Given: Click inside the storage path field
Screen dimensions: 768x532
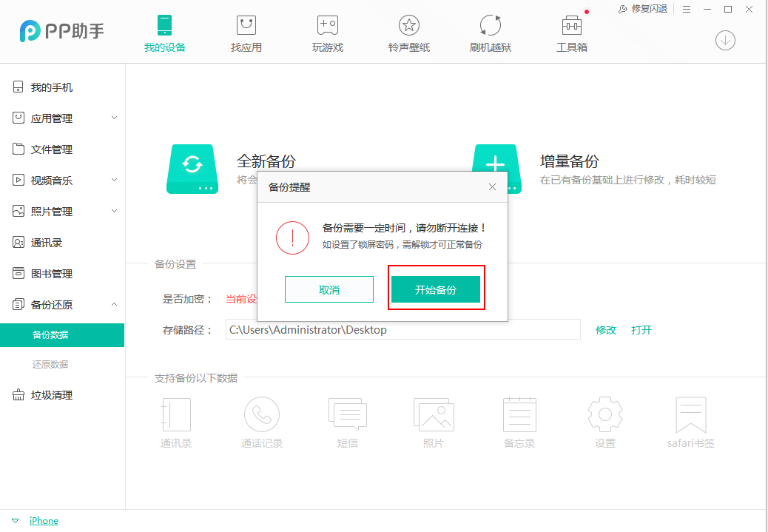Looking at the screenshot, I should click(x=403, y=330).
